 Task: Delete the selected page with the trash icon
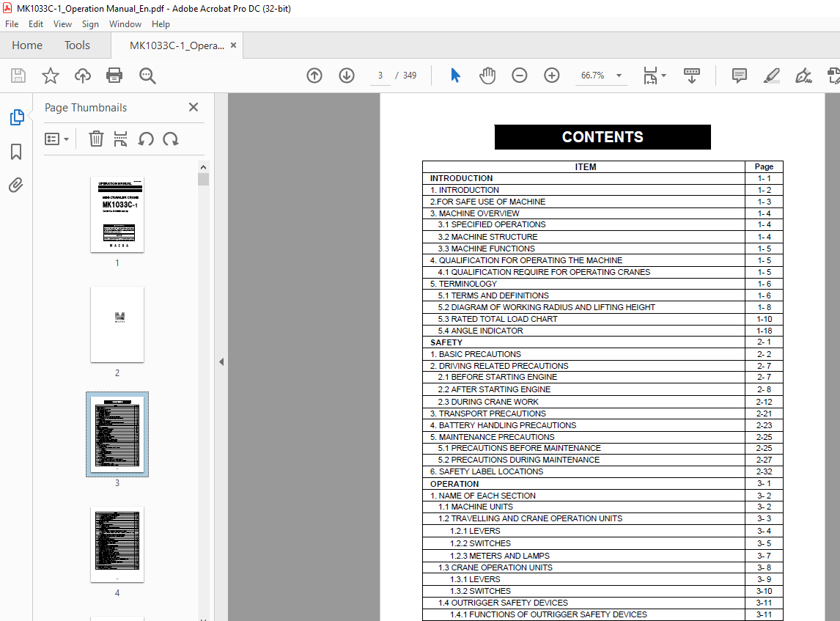click(x=96, y=139)
